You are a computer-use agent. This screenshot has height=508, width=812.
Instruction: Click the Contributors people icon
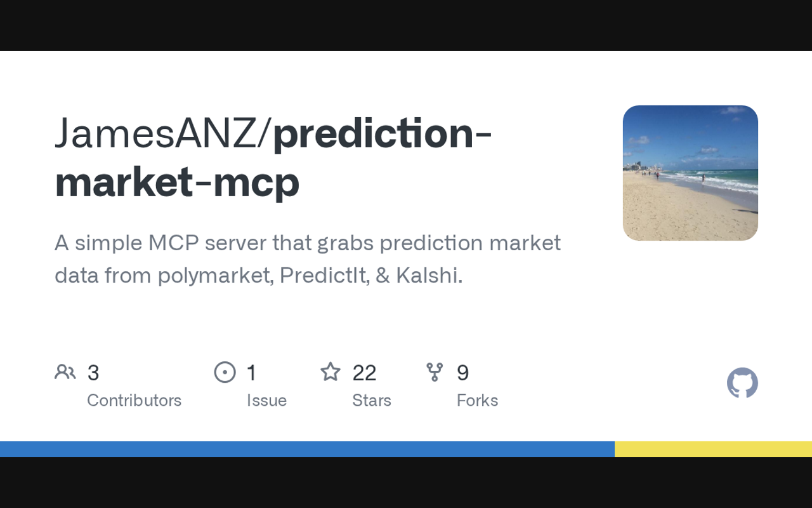tap(65, 372)
